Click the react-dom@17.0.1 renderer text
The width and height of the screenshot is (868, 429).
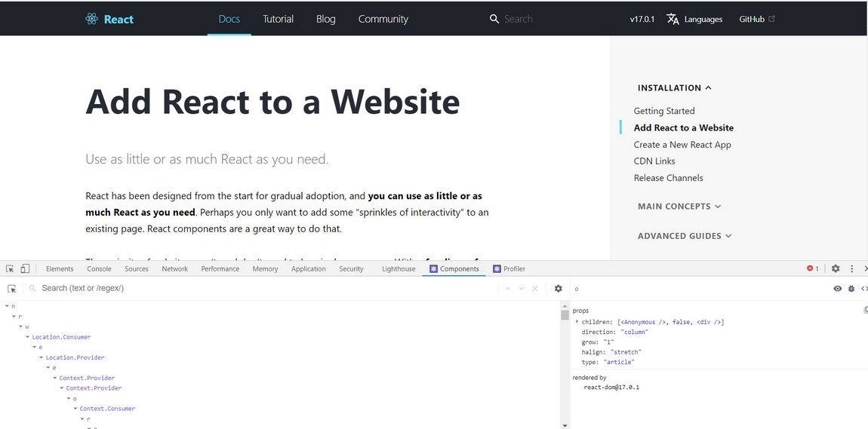pos(611,387)
